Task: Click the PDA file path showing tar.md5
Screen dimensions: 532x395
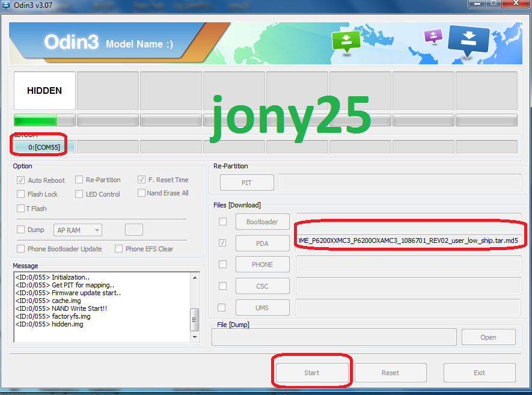Action: coord(409,241)
